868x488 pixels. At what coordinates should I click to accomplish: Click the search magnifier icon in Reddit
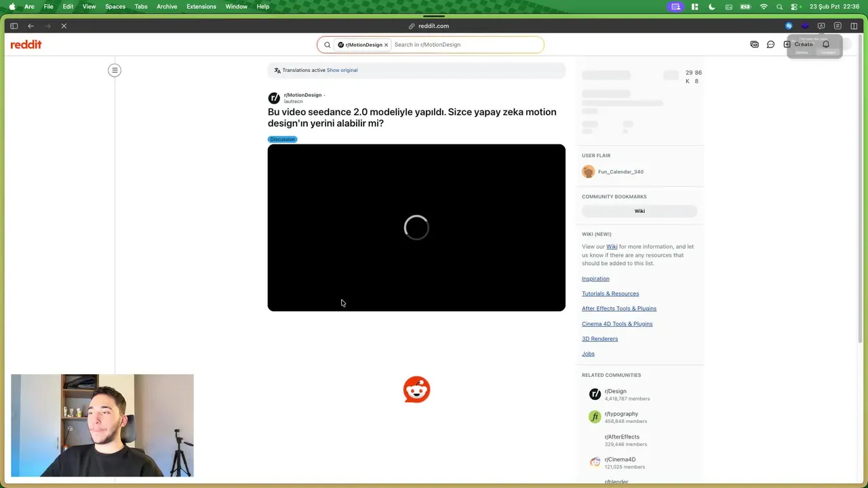coord(327,45)
